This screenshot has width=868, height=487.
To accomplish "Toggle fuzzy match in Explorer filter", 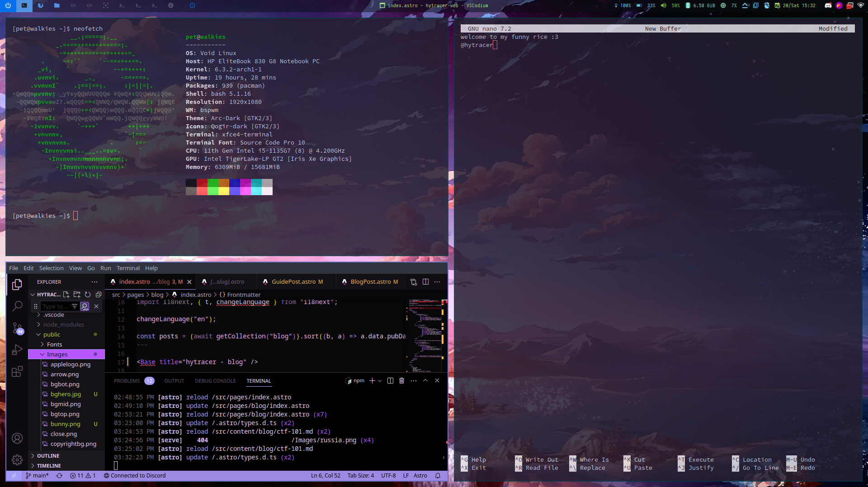I will click(x=85, y=306).
